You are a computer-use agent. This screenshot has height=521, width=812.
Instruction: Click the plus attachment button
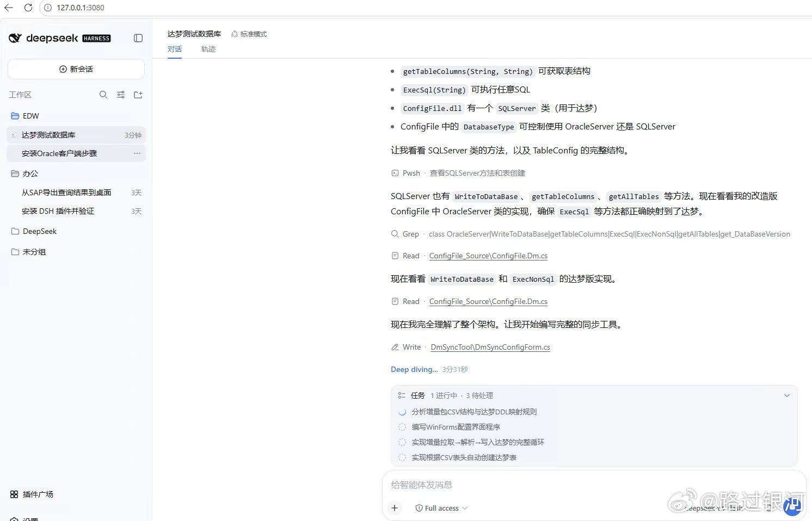tap(395, 508)
